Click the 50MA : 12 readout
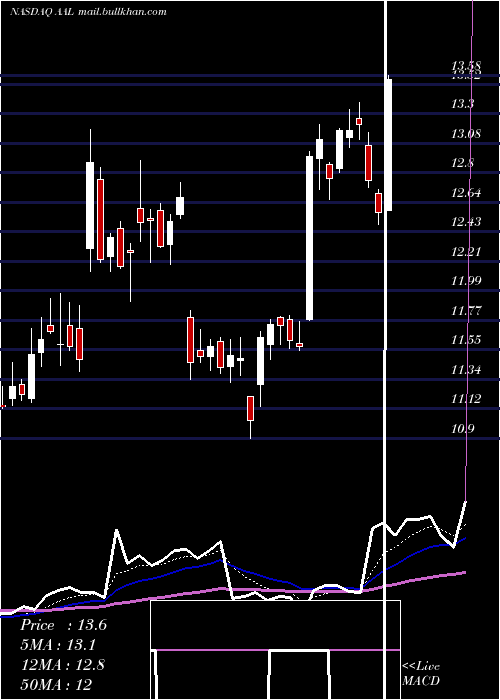The width and height of the screenshot is (500, 700). pyautogui.click(x=56, y=684)
